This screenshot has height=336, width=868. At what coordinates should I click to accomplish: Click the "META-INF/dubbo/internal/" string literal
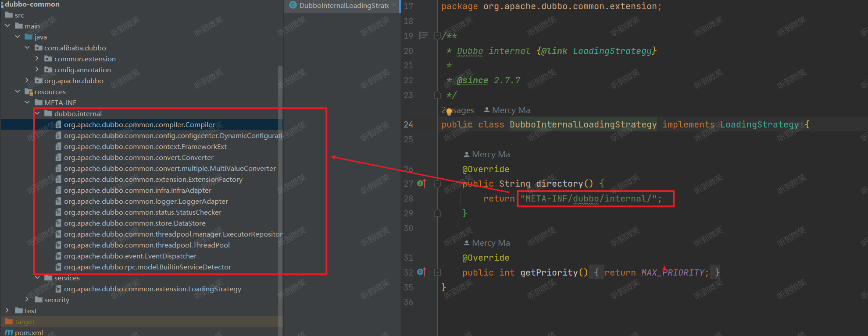(589, 199)
